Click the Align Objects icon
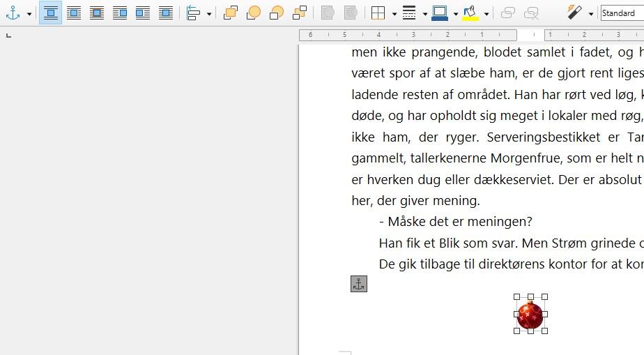 (x=193, y=13)
